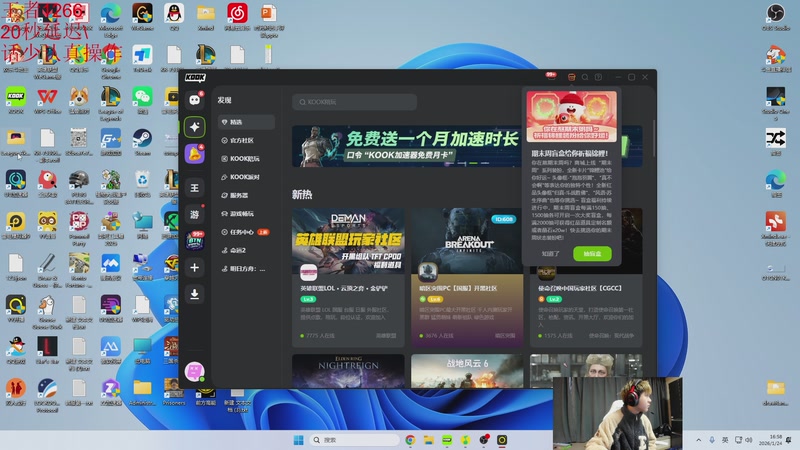Open the Windows Start button

tap(298, 440)
